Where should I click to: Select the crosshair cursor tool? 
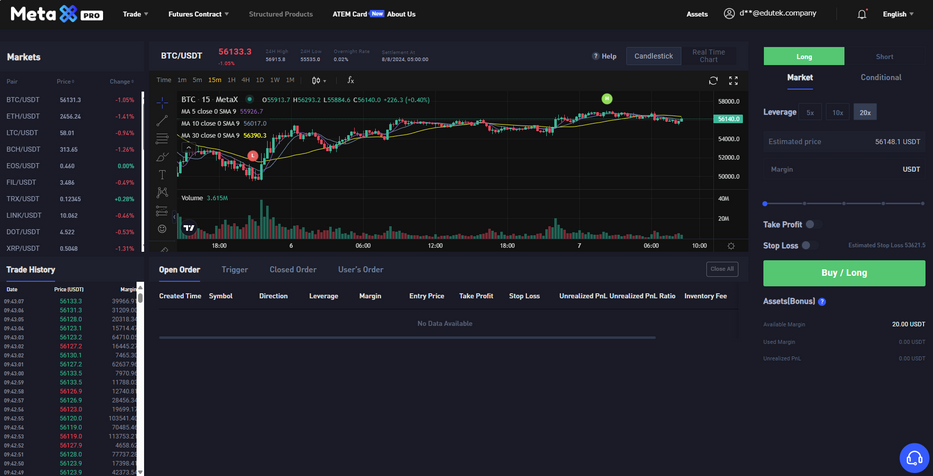point(162,102)
